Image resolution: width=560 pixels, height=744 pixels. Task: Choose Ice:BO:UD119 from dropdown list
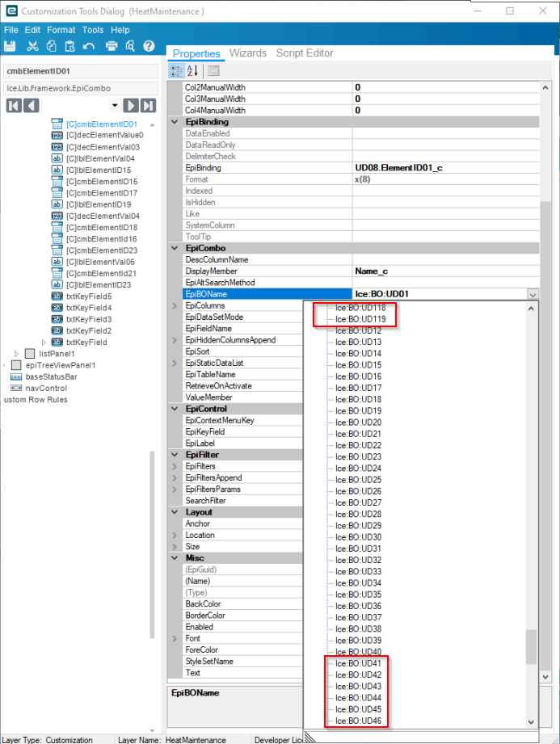click(x=360, y=319)
